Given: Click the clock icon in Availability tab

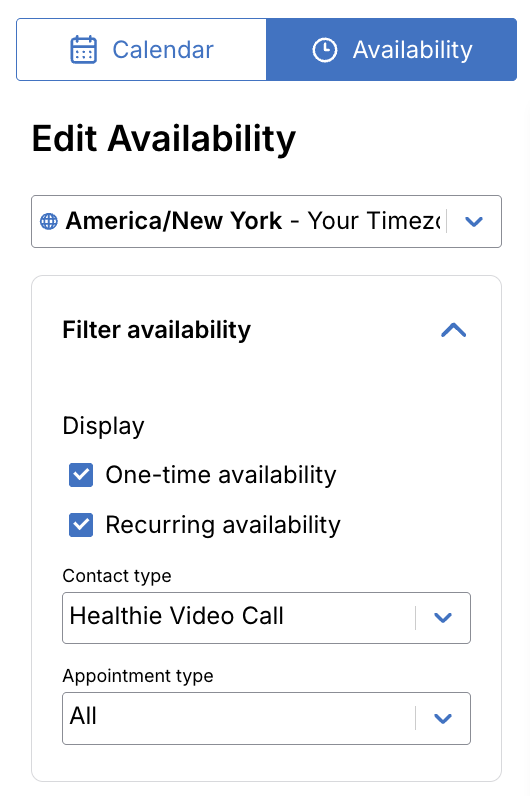Looking at the screenshot, I should 324,50.
